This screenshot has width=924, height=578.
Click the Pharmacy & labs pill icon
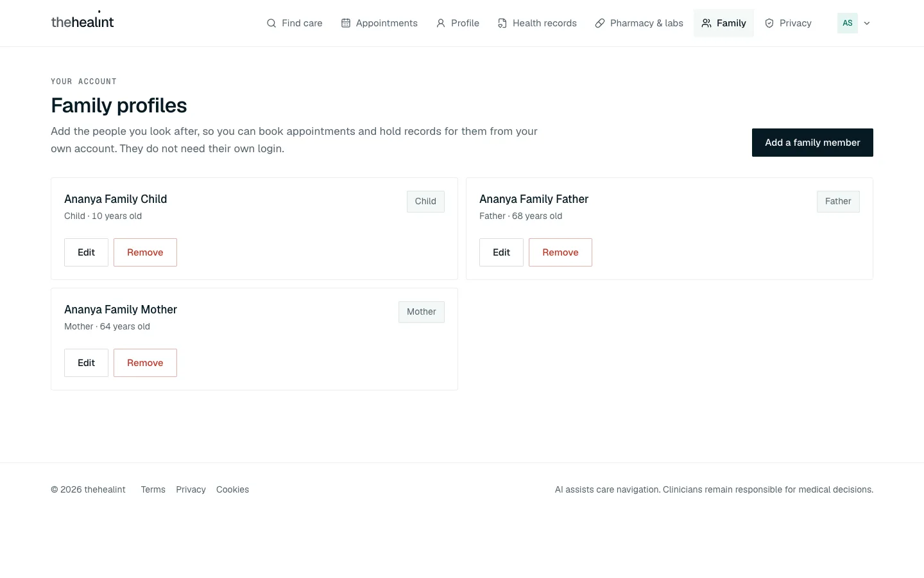pos(600,23)
